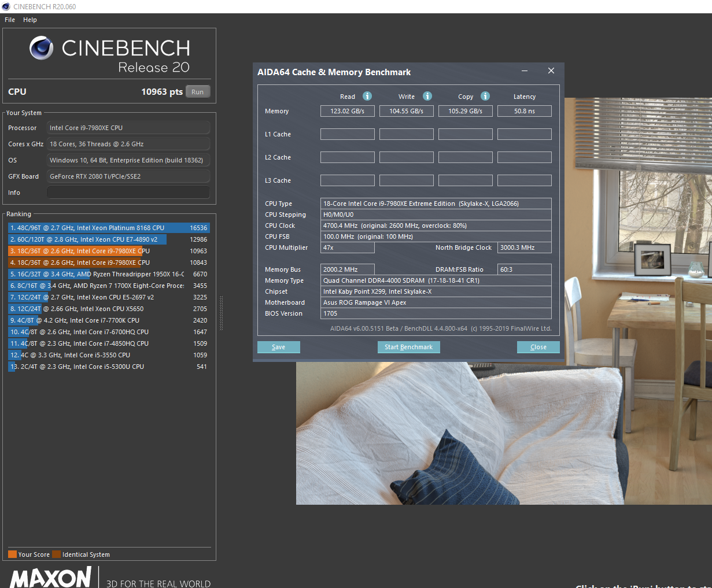The height and width of the screenshot is (588, 712).
Task: Click the Cinebench logo sphere icon
Action: point(42,48)
